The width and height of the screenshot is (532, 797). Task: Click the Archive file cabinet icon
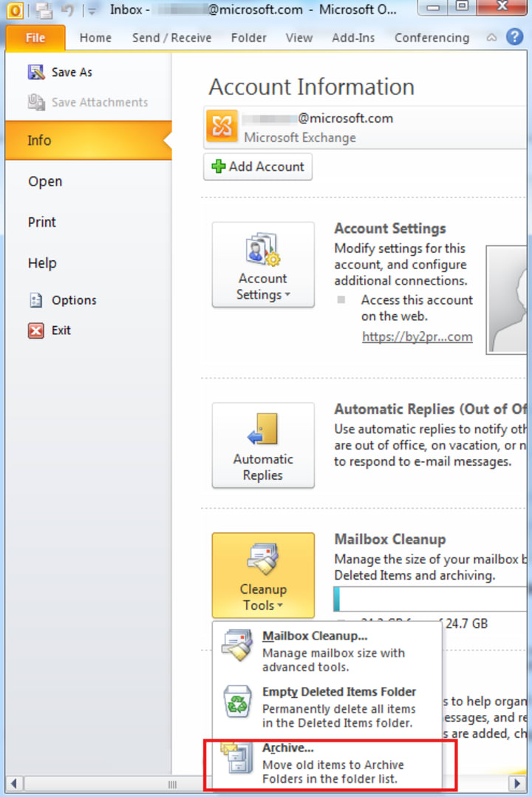[237, 757]
